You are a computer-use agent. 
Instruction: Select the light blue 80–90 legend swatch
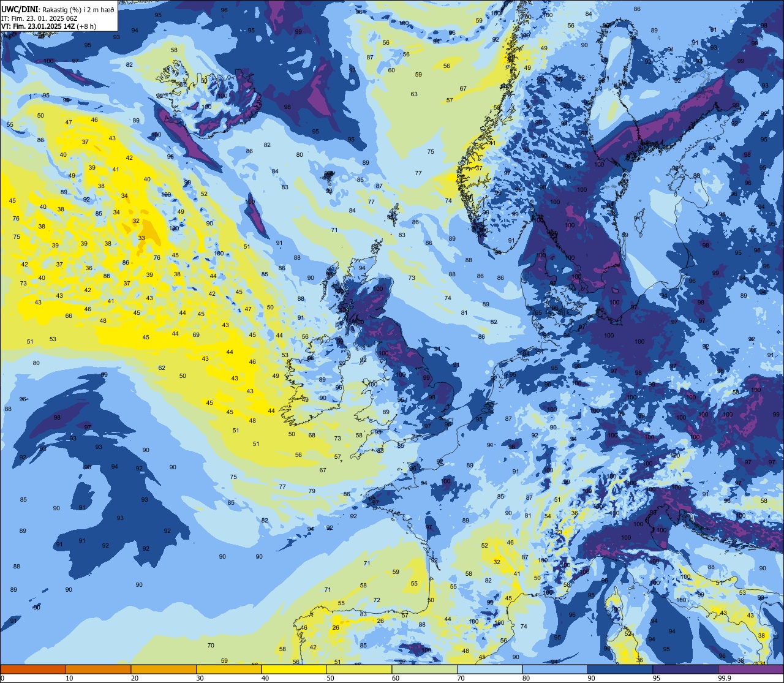point(555,669)
